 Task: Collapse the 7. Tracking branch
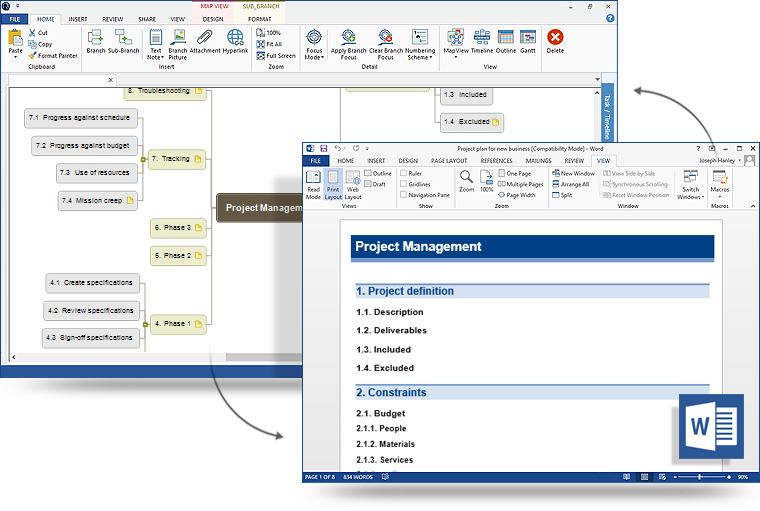point(143,160)
